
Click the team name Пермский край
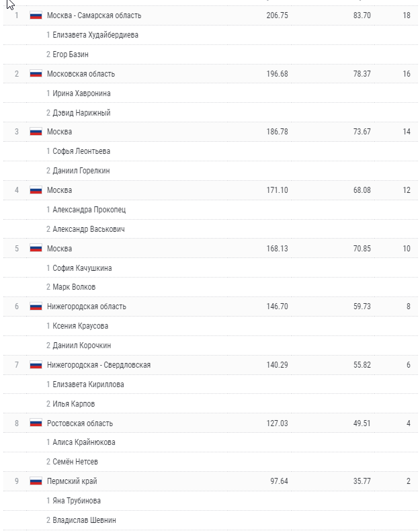coord(72,481)
